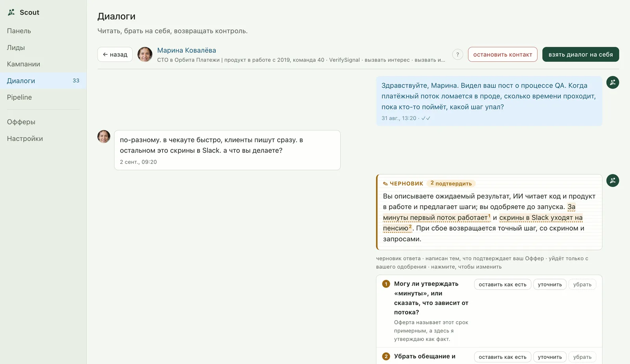Click 'убрать' for question 1
630x364 pixels.
582,285
